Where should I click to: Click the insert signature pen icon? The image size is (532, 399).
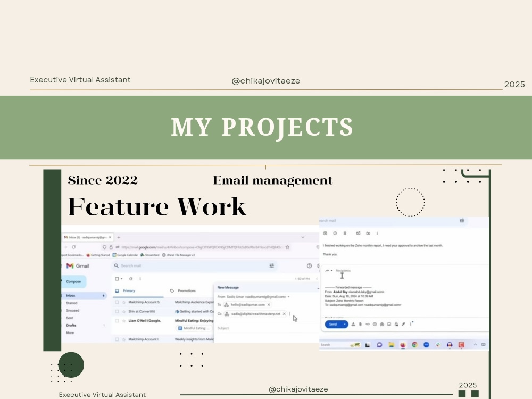click(403, 325)
